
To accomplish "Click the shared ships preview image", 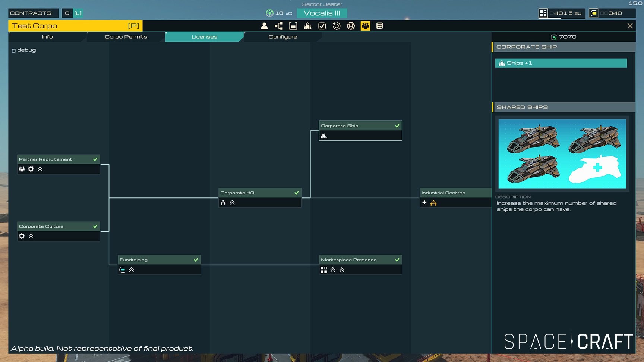I will click(562, 154).
